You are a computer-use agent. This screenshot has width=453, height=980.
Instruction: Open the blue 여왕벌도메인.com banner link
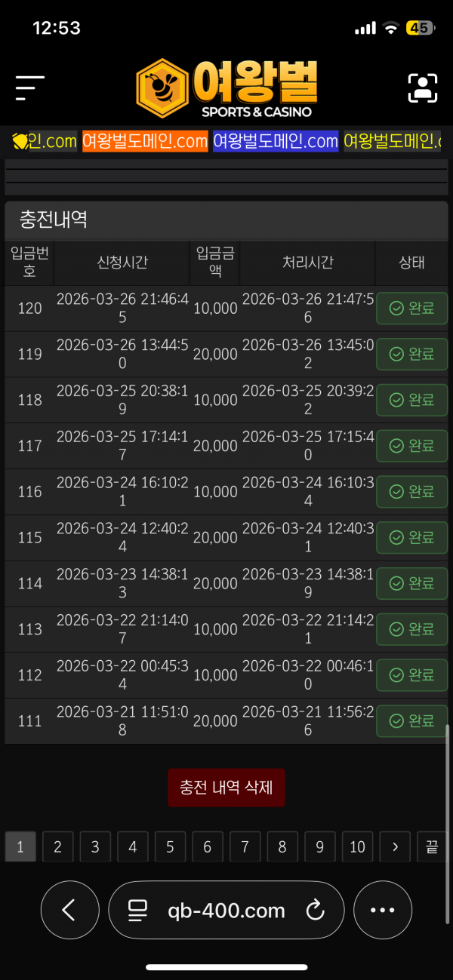(x=276, y=141)
